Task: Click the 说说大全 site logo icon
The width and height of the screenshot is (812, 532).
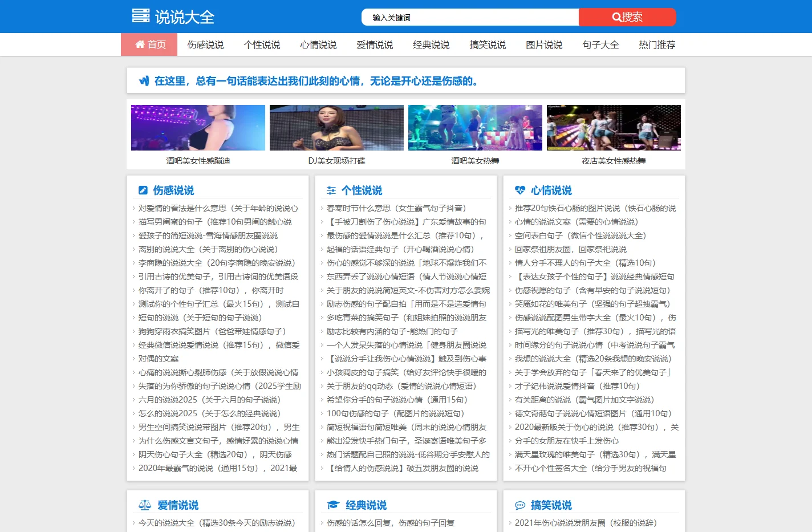Action: tap(141, 16)
